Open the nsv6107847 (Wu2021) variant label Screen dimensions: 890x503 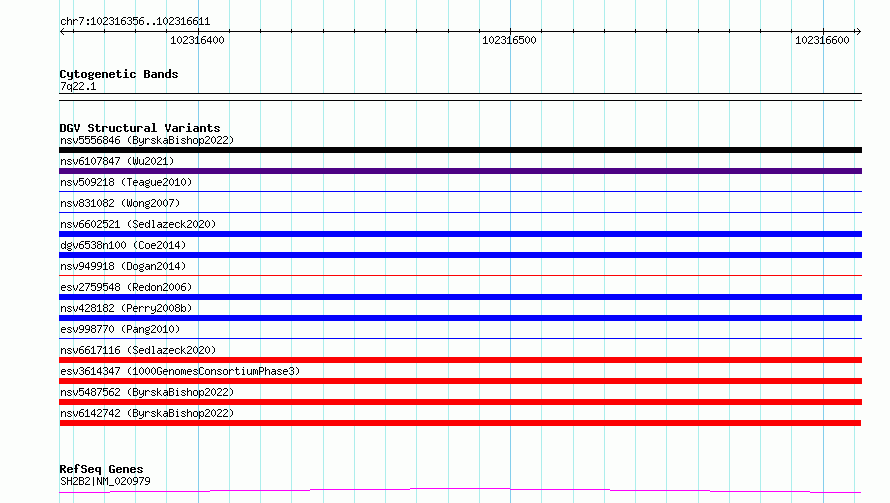click(117, 161)
